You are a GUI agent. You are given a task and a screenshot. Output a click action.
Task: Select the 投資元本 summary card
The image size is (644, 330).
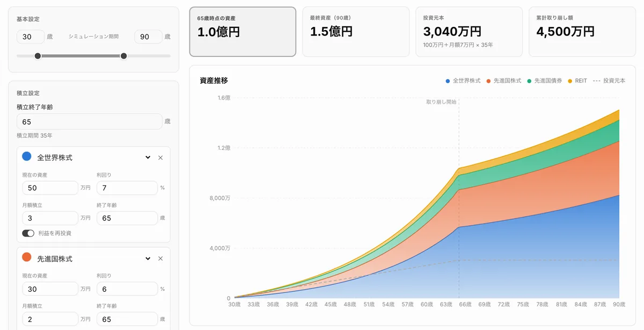[x=469, y=32]
